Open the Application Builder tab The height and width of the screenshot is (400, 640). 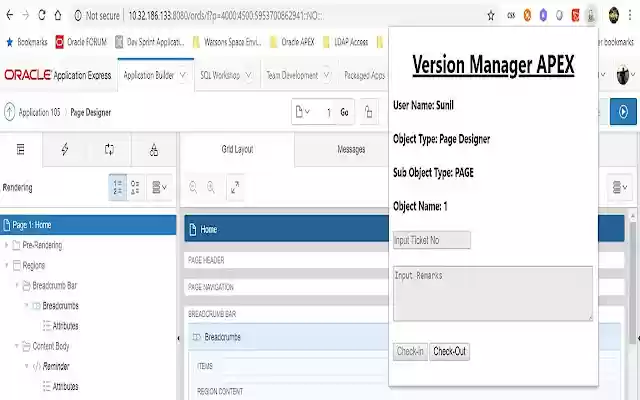(x=149, y=75)
